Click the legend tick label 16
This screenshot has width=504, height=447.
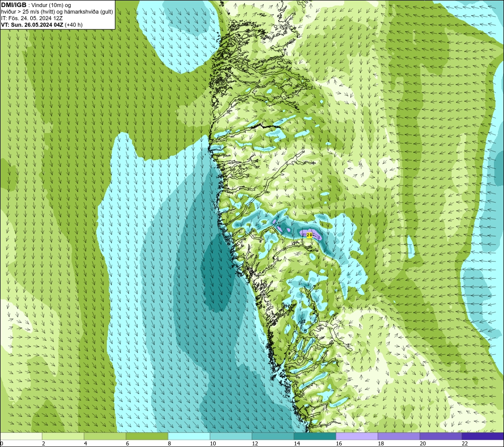(x=339, y=443)
